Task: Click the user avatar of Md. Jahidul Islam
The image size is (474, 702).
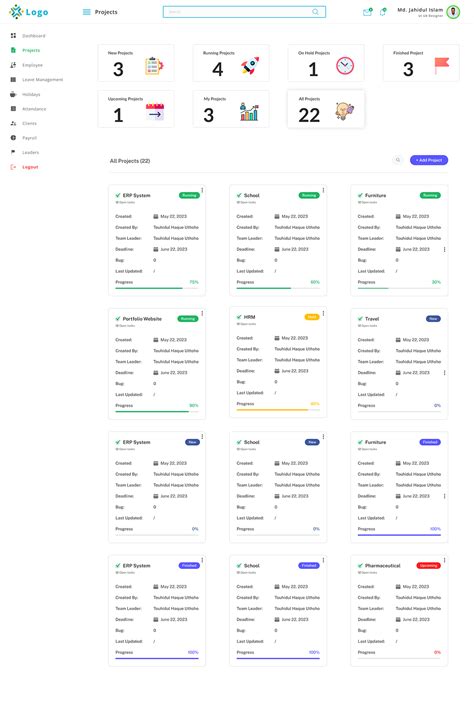Action: click(x=453, y=12)
